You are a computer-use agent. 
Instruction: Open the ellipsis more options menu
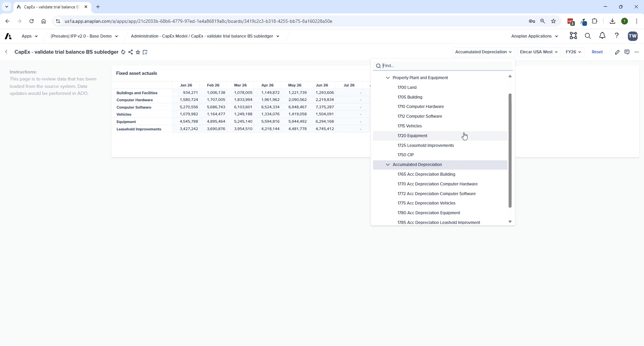click(637, 52)
